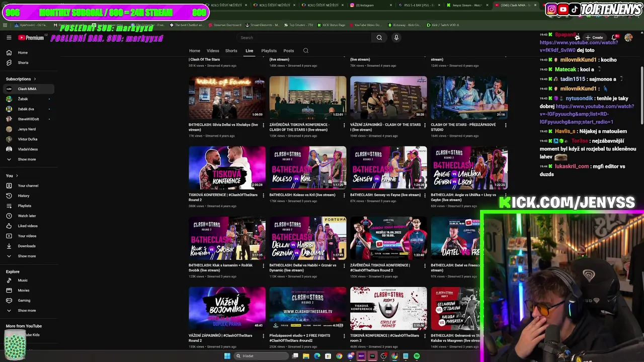Open Gaming in the Explore section
644x362 pixels.
(28, 301)
